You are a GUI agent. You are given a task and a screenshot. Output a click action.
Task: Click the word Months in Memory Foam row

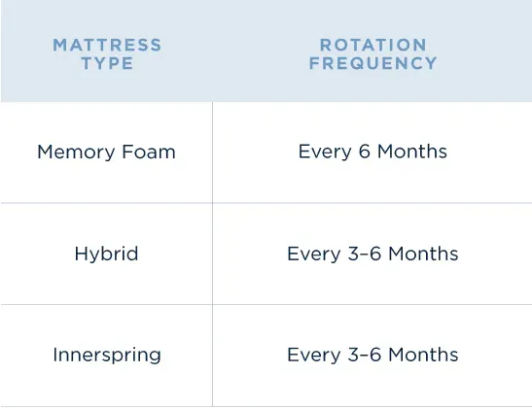[x=412, y=152]
